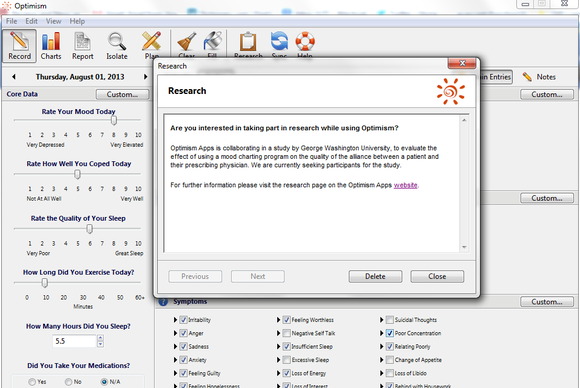
Task: Increase hours slept with up stepper
Action: pos(100,338)
